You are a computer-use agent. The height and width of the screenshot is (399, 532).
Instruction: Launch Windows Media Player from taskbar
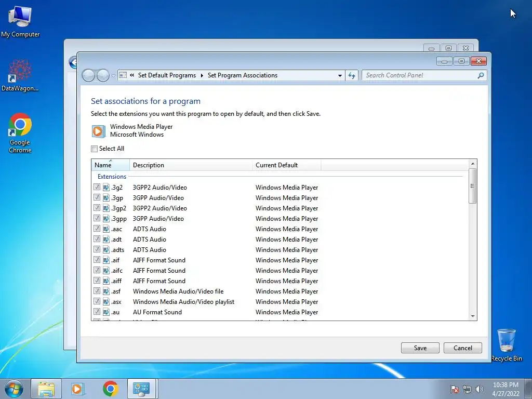point(77,389)
